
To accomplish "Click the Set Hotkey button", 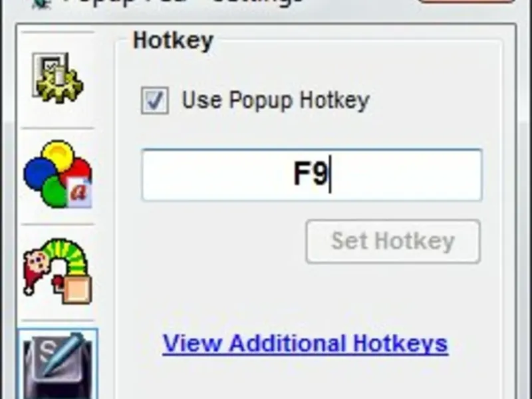I will [x=393, y=241].
